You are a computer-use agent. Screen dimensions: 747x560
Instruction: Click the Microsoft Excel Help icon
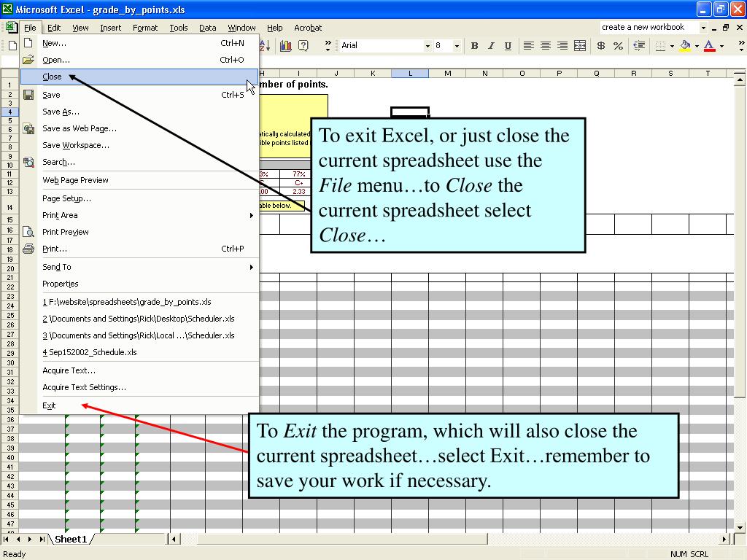coord(303,46)
